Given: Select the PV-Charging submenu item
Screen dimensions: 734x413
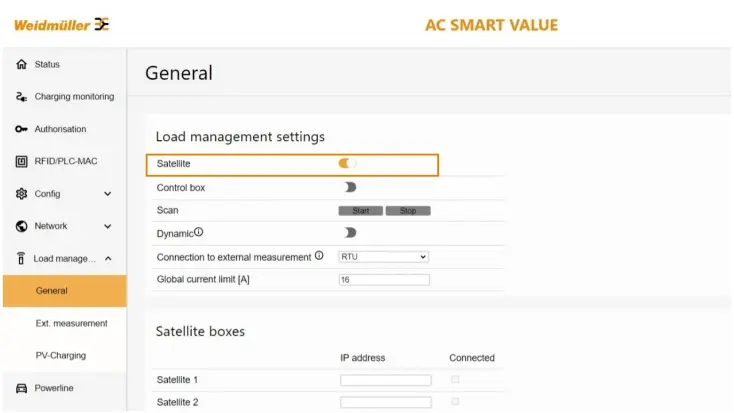Looking at the screenshot, I should click(61, 356).
